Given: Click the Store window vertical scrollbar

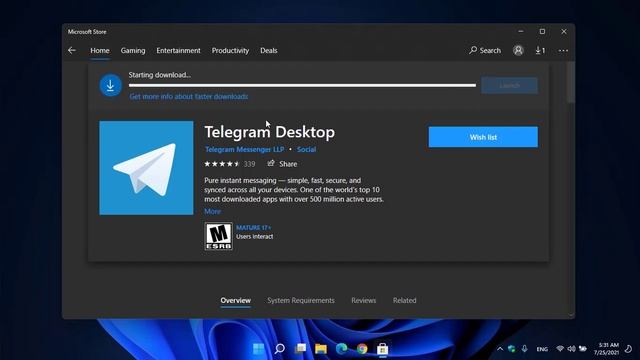Looking at the screenshot, I should click(x=571, y=82).
